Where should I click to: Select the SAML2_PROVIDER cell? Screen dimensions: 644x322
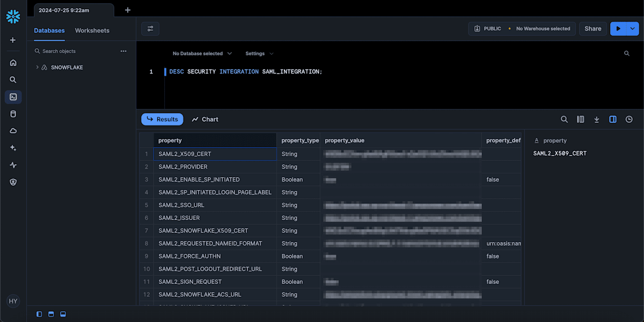coord(215,167)
